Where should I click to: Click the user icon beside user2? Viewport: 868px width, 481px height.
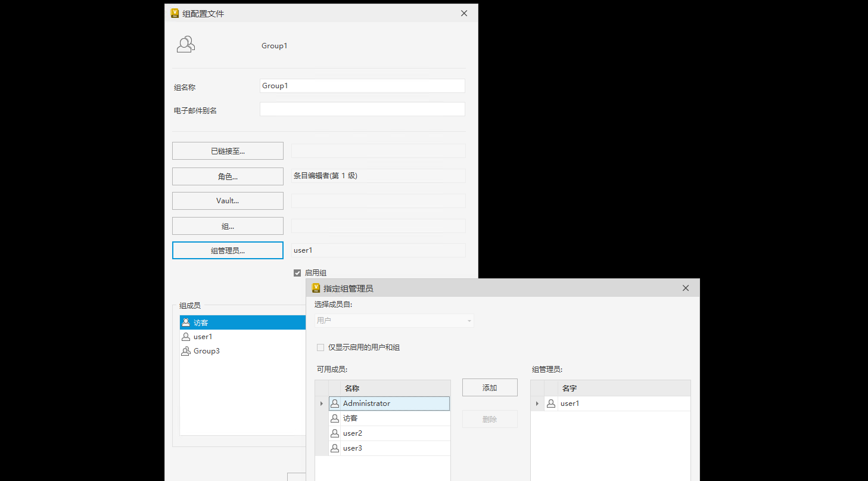[x=335, y=433]
